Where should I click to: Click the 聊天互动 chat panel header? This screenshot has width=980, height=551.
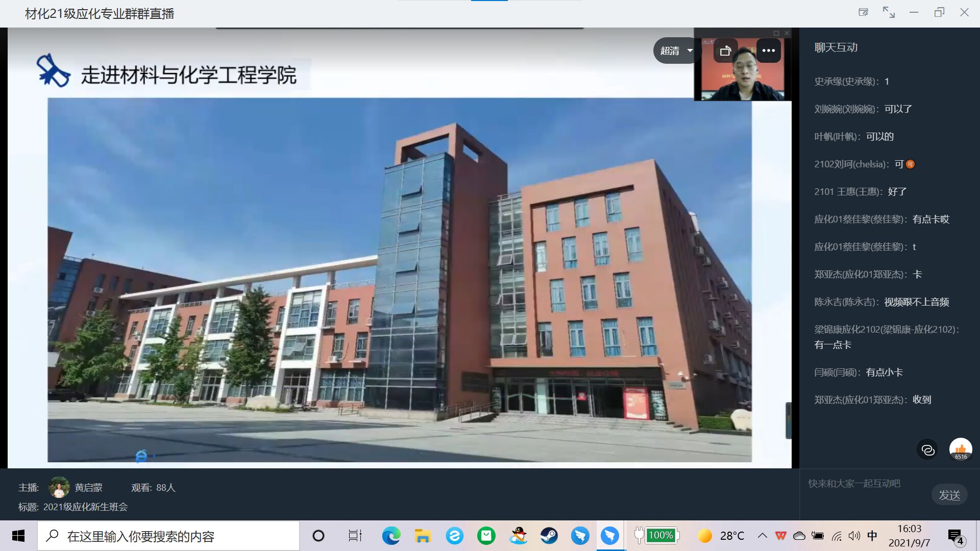836,47
